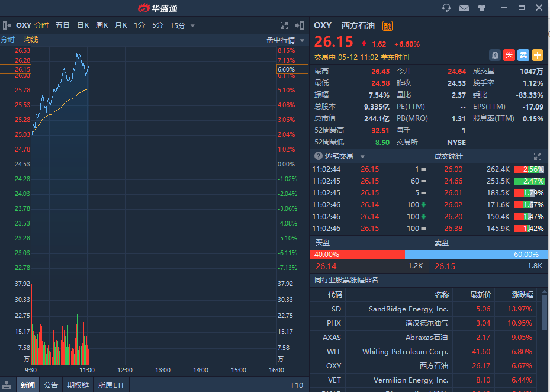Add OXY to watchlist with plus icon
This screenshot has height=392, width=550.
pyautogui.click(x=537, y=55)
